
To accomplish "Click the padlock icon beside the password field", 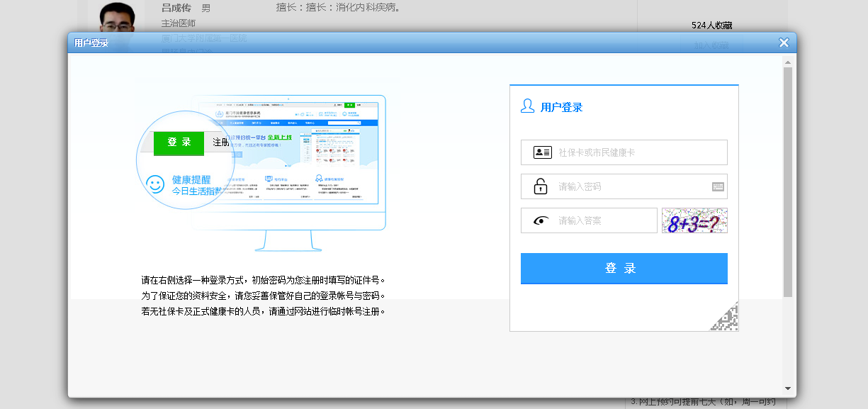I will point(541,186).
